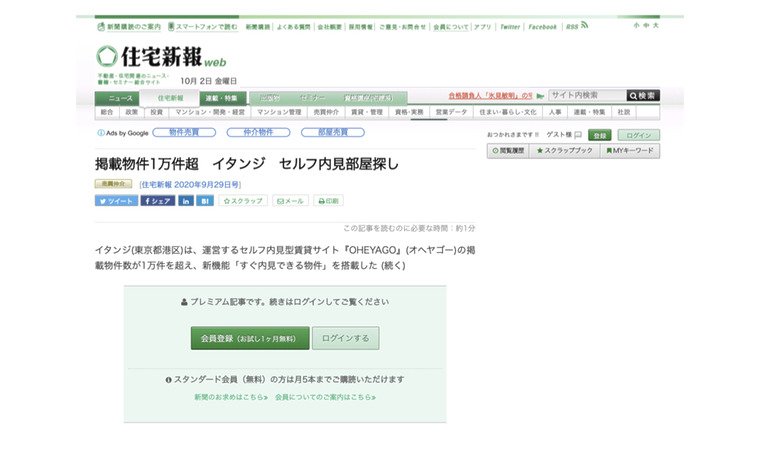Switch to the ニュース main tab
The image size is (760, 456).
(x=120, y=98)
